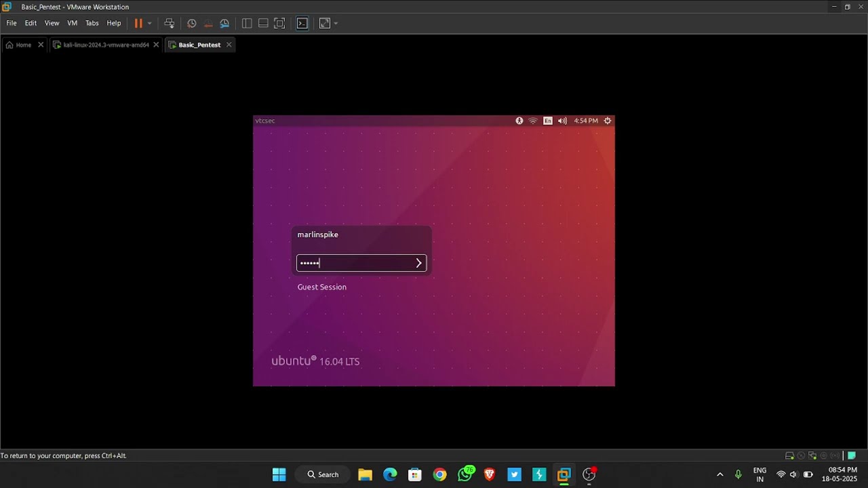868x488 pixels.
Task: Open the Ubuntu power gear menu
Action: click(x=608, y=121)
